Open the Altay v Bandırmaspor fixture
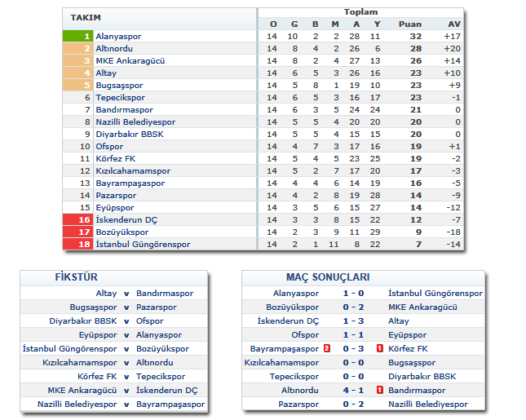The image size is (526, 420). 126,293
